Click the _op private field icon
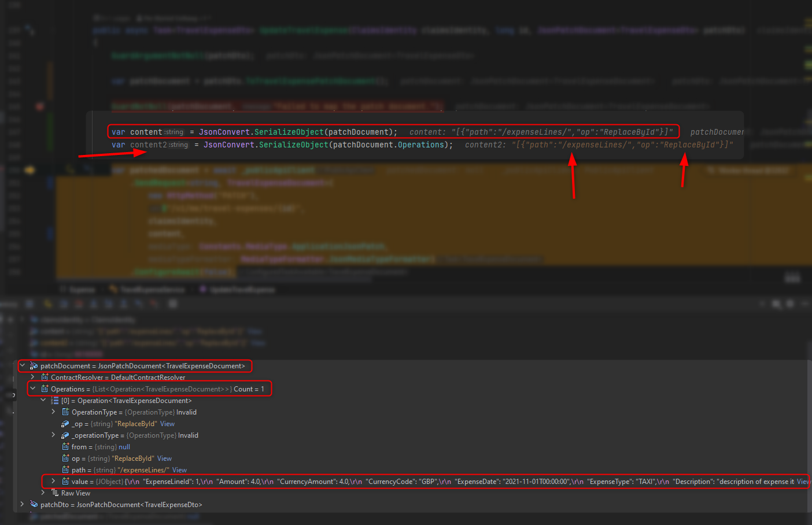The image size is (812, 525). [x=65, y=424]
